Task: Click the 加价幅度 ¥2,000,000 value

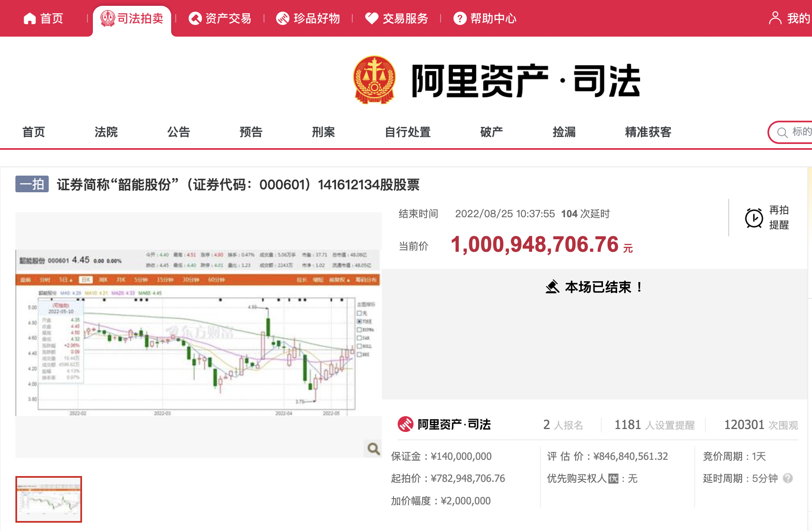Action: click(466, 501)
